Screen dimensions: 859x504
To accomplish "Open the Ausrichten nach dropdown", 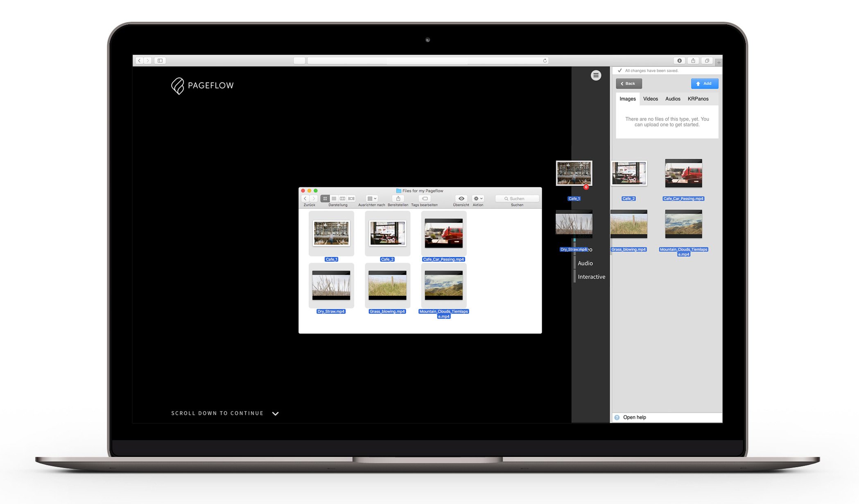I will pos(372,198).
